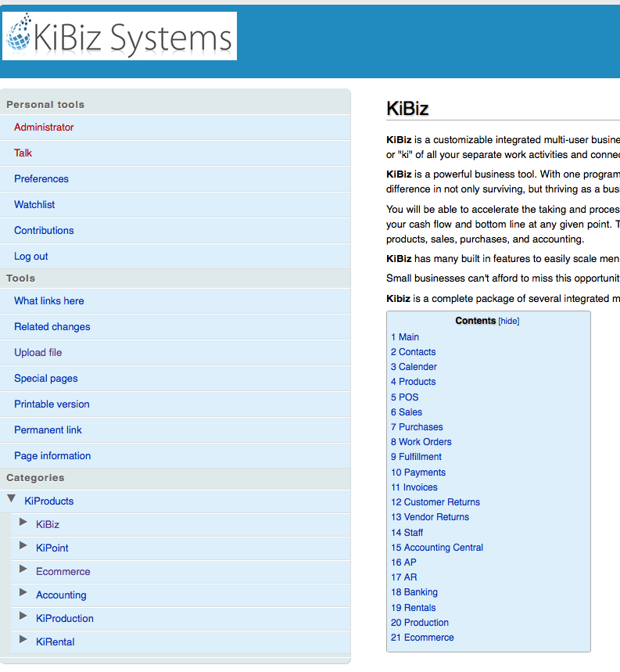
Task: Open Special pages
Action: click(46, 379)
